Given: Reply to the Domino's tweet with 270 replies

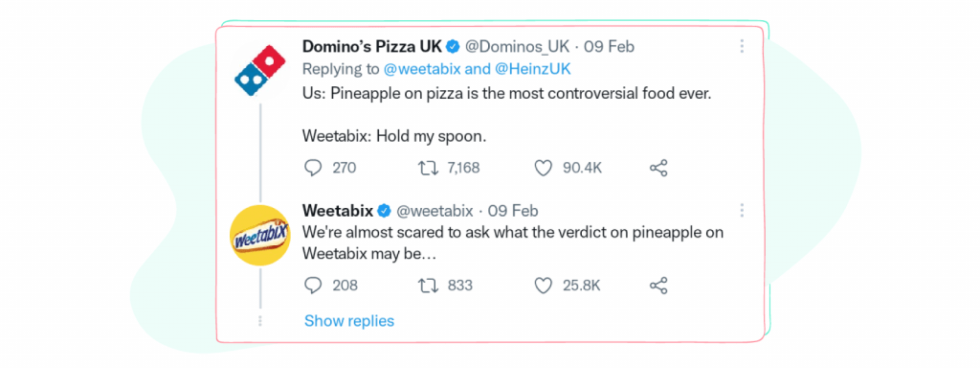Looking at the screenshot, I should coord(313,168).
